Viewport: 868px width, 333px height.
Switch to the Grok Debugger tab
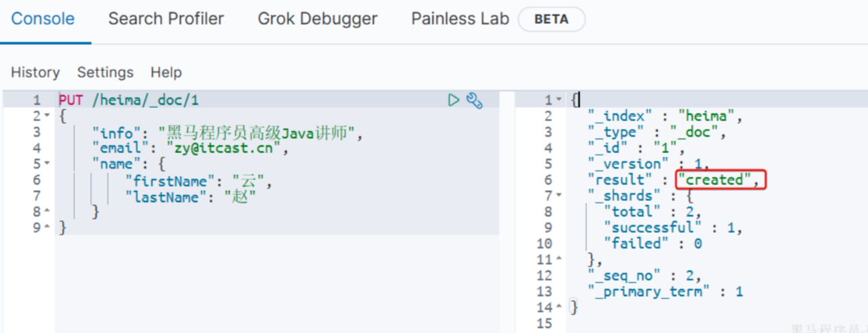tap(318, 19)
